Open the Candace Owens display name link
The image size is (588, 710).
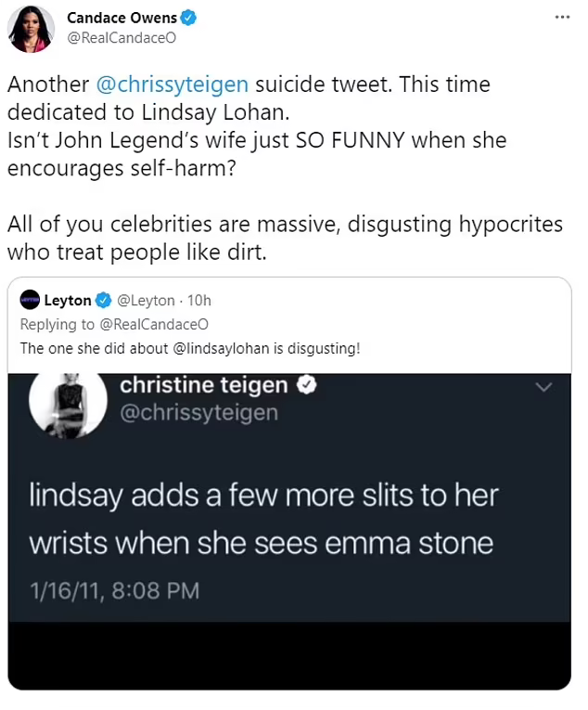(x=121, y=19)
